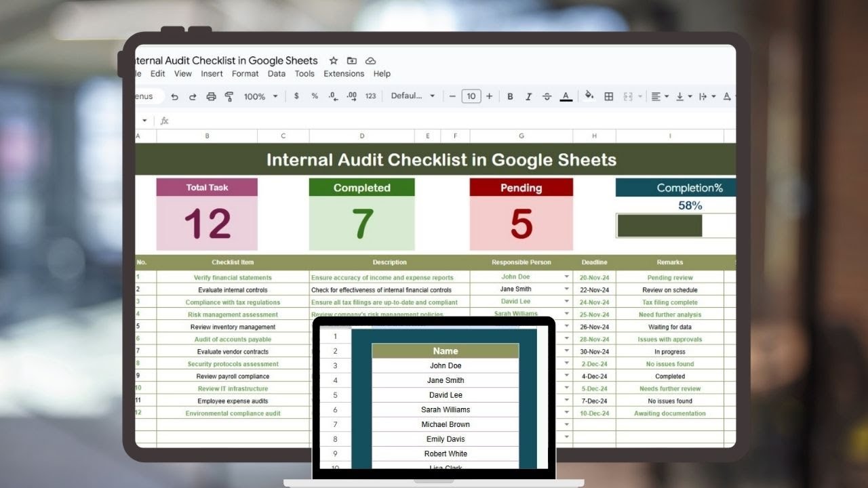Select 'Michael Brown' in the Name list

446,424
